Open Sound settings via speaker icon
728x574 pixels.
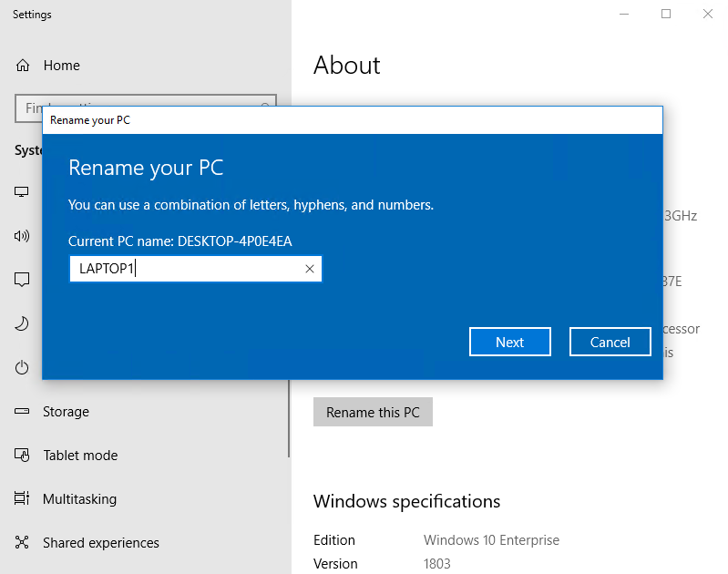(22, 236)
